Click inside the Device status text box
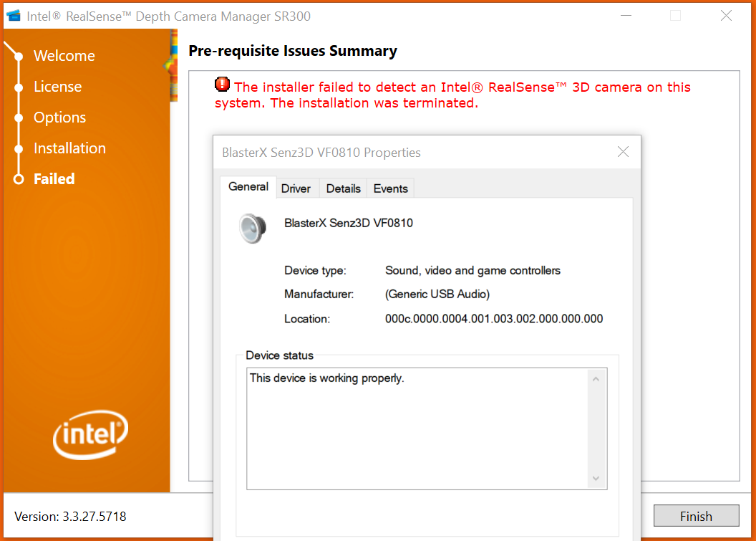The width and height of the screenshot is (756, 541). (x=415, y=430)
